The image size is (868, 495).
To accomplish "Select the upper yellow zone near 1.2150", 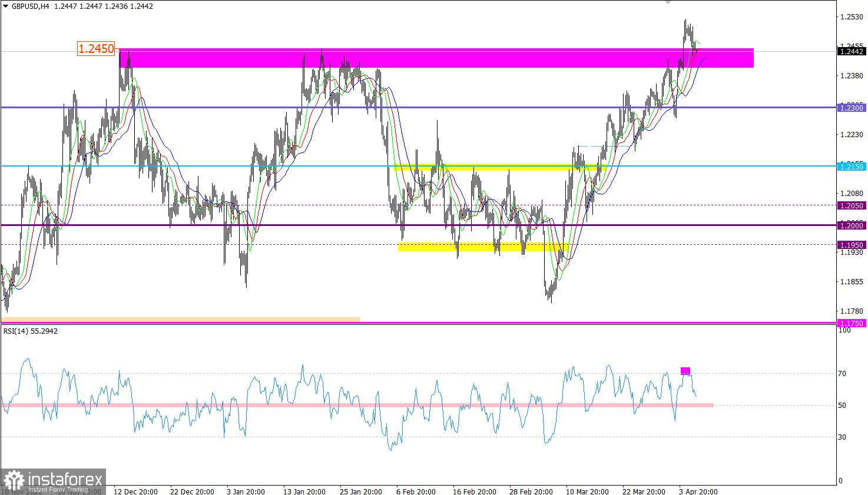I will [x=499, y=167].
